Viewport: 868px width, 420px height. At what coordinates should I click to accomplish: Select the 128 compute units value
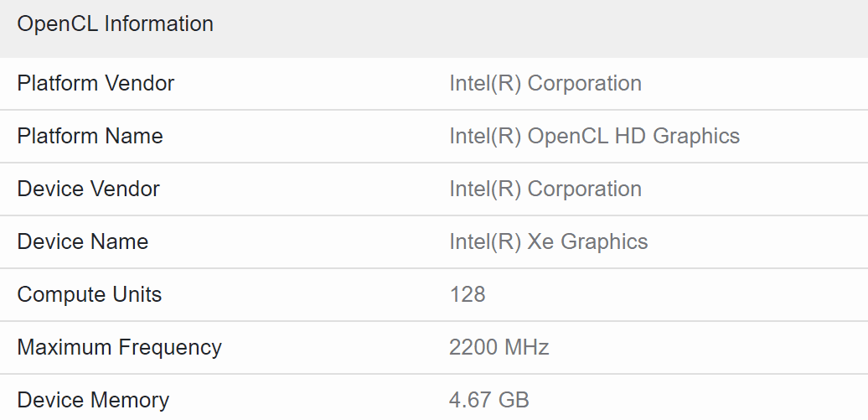click(467, 295)
